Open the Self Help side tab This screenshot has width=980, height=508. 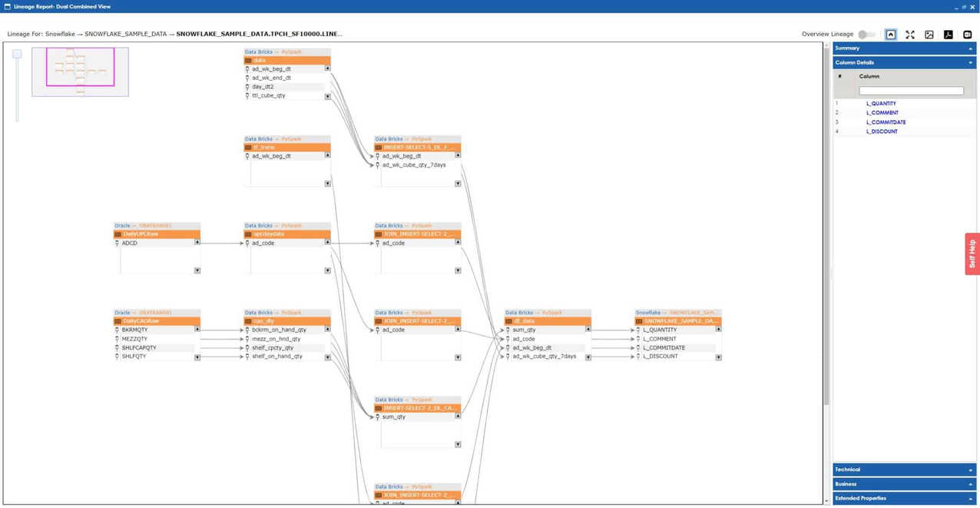(972, 254)
